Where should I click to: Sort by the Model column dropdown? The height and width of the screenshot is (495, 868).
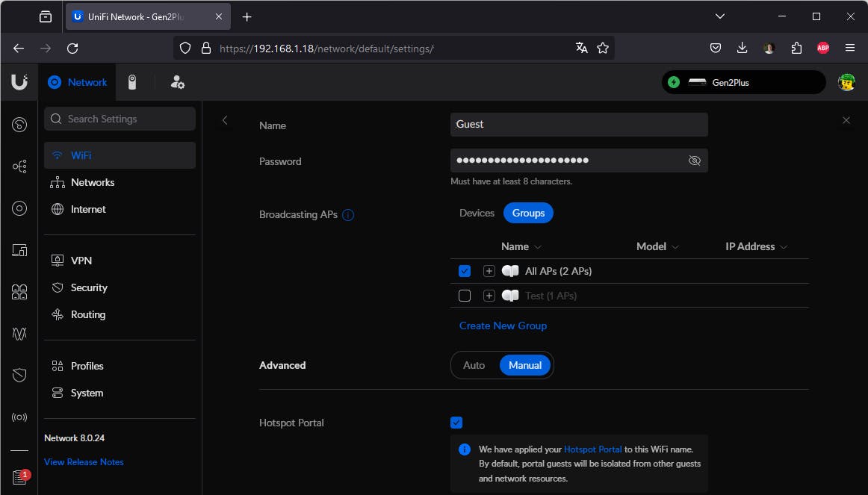tap(657, 246)
